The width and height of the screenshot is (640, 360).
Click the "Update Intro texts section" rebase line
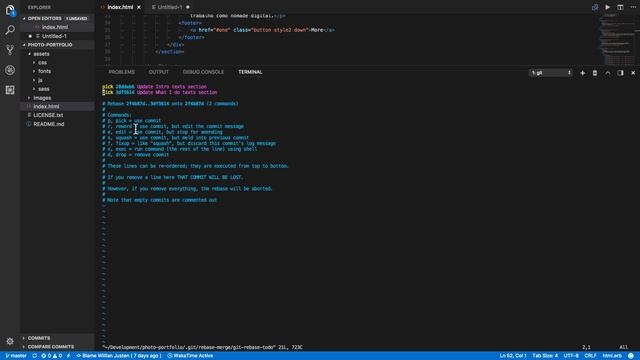tap(154, 87)
